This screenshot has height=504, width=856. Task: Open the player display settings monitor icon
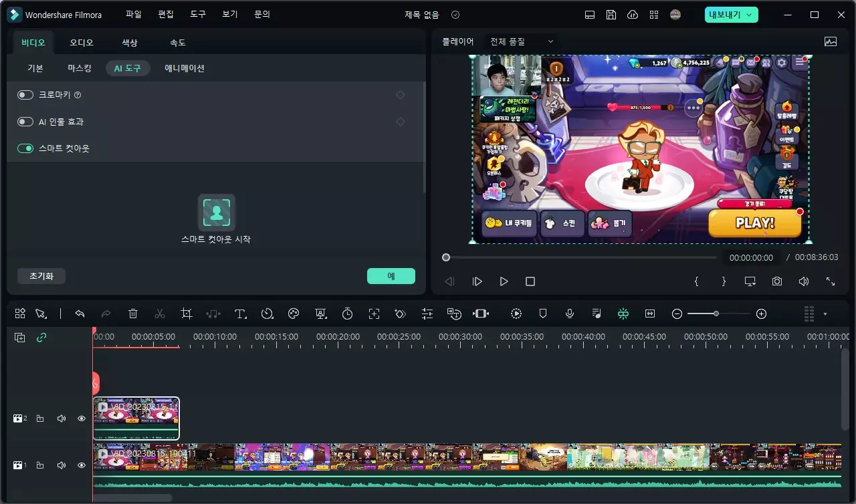click(750, 281)
